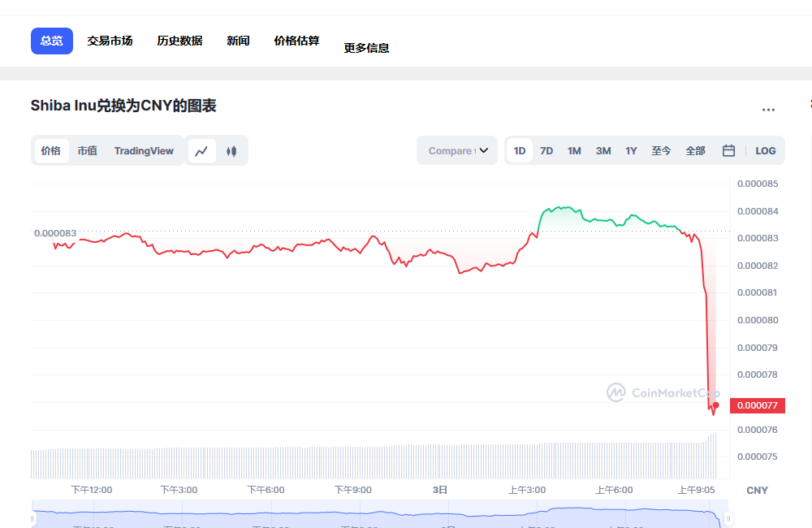This screenshot has width=812, height=528.
Task: Toggle the TradingView chart mode
Action: pos(144,150)
